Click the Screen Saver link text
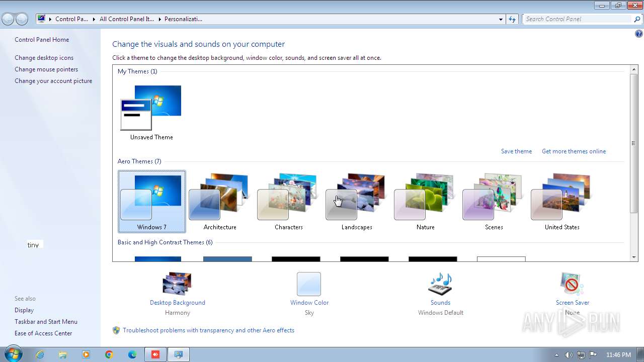This screenshot has width=644, height=362. [x=573, y=303]
